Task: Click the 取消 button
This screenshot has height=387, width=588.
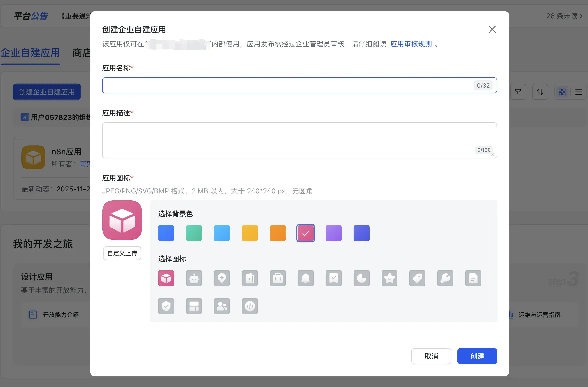Action: click(x=431, y=356)
